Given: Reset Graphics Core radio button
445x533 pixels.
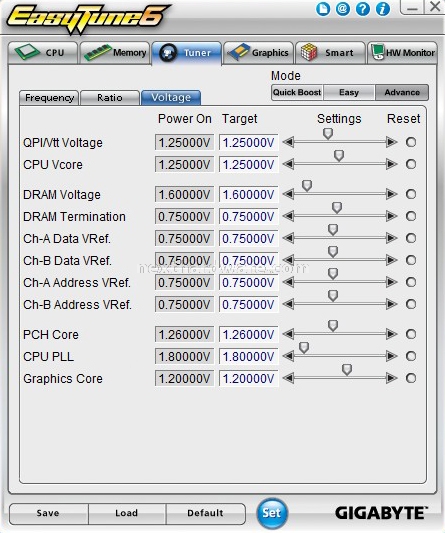Looking at the screenshot, I should (x=411, y=378).
